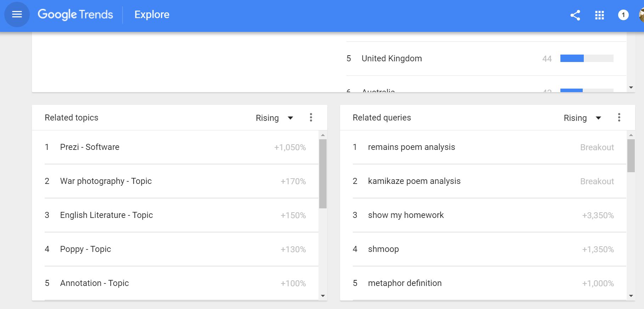Click the +1,350% value for shmoop
The height and width of the screenshot is (309, 644).
point(598,249)
